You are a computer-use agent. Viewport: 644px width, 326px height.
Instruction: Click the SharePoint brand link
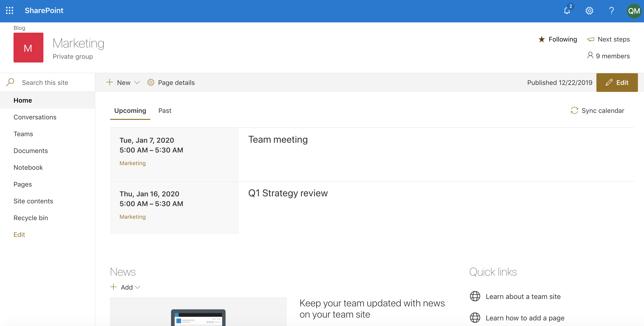44,10
